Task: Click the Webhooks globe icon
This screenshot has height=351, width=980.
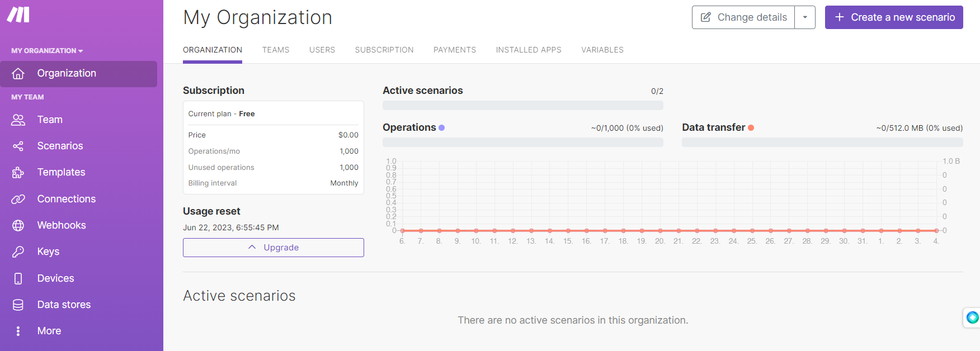Action: tap(18, 225)
